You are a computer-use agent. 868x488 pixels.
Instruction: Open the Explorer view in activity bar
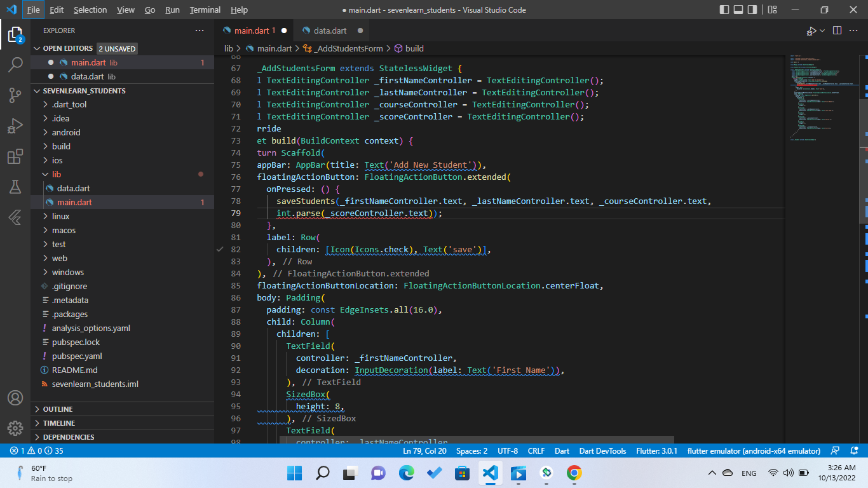click(x=15, y=35)
